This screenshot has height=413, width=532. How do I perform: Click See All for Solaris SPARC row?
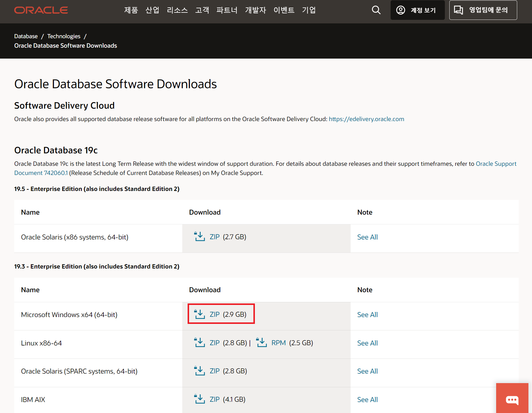pyautogui.click(x=367, y=371)
